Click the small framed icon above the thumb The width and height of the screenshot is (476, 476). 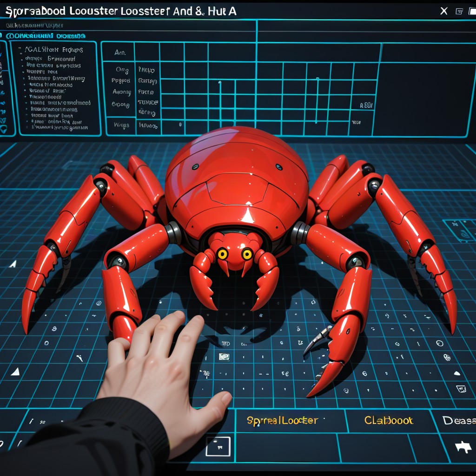click(x=224, y=357)
